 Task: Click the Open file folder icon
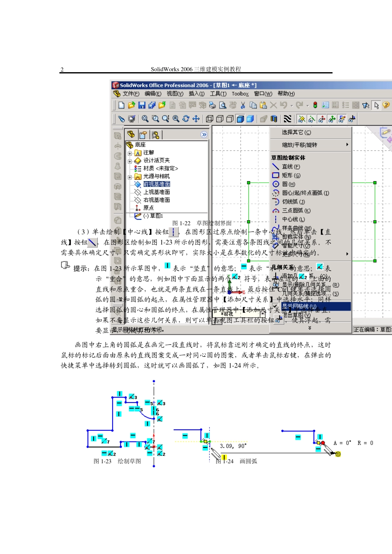pyautogui.click(x=132, y=105)
